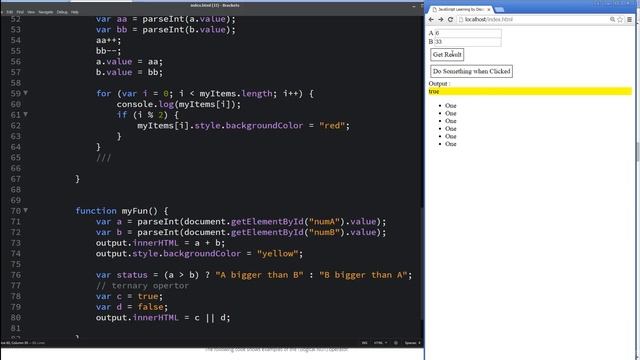The width and height of the screenshot is (640, 360).
Task: Open a new browser tab
Action: 499,9
